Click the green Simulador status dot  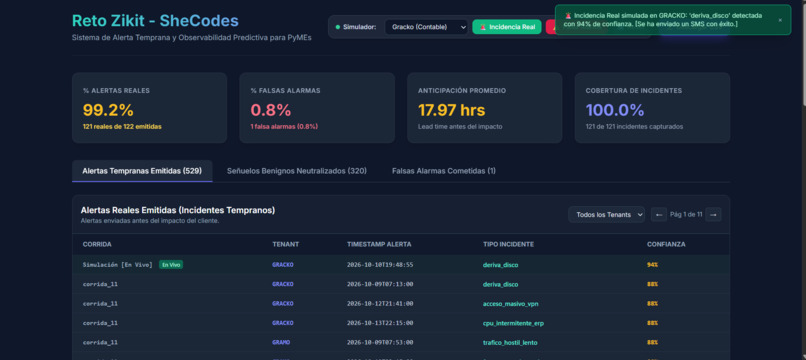tap(338, 27)
